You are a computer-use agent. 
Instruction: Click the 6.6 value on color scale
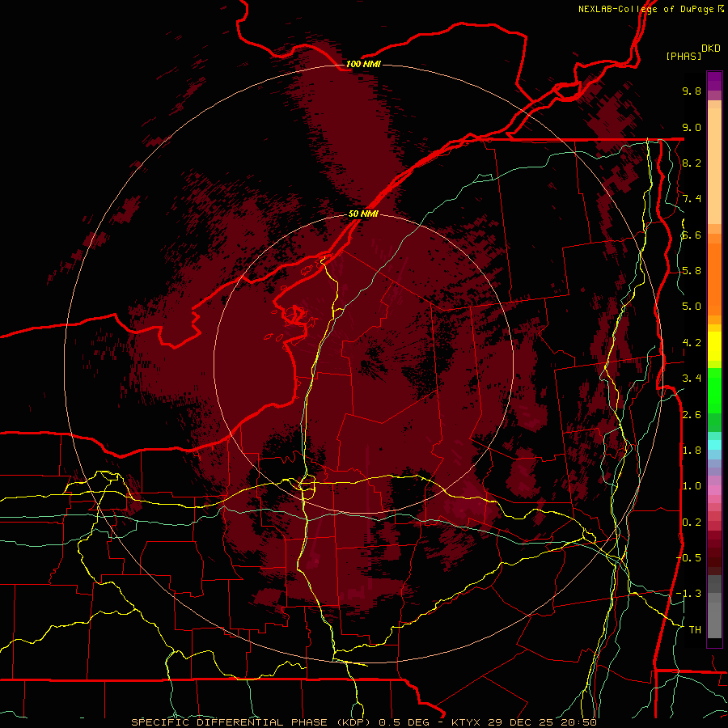(x=692, y=235)
